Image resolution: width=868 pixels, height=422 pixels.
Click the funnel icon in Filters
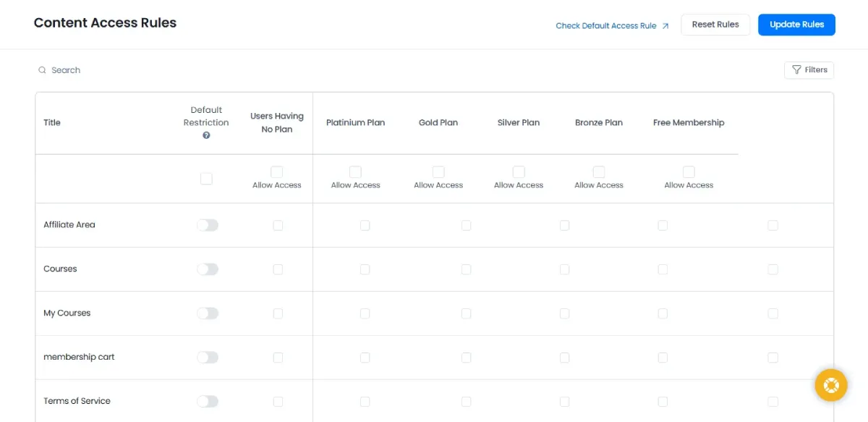[796, 70]
